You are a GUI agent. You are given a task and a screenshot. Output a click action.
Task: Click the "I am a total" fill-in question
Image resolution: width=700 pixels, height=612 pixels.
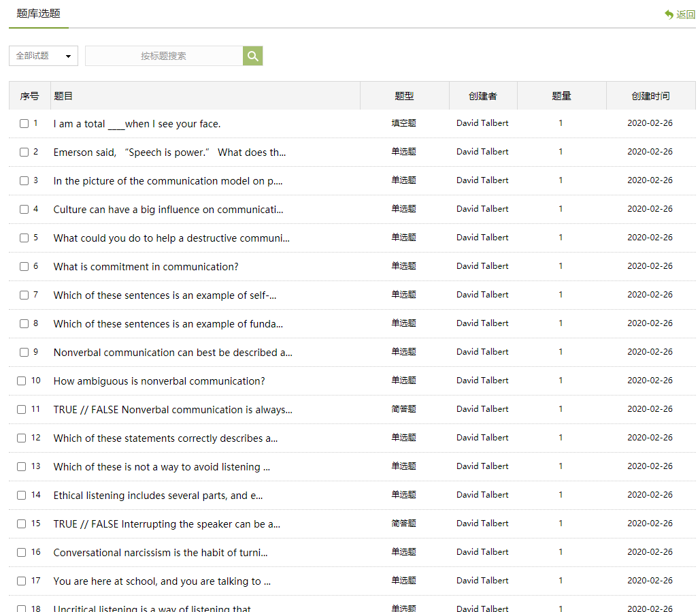pos(137,124)
